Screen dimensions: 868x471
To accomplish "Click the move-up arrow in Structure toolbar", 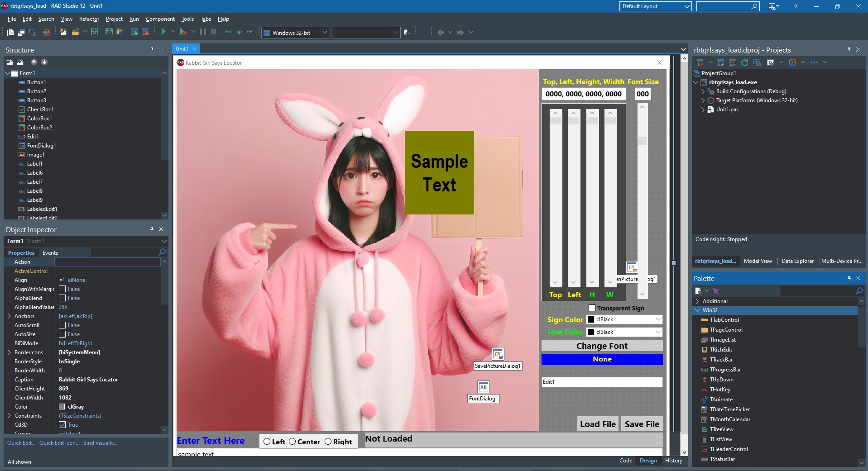I will pos(34,62).
